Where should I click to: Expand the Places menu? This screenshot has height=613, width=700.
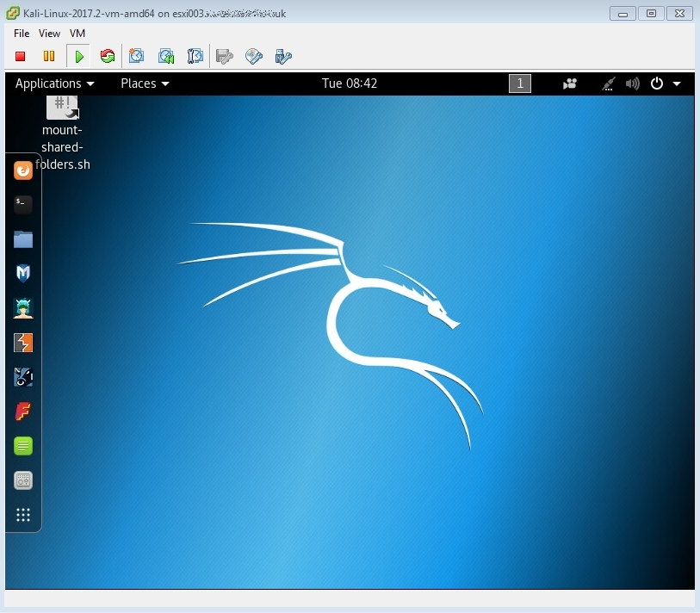[145, 84]
